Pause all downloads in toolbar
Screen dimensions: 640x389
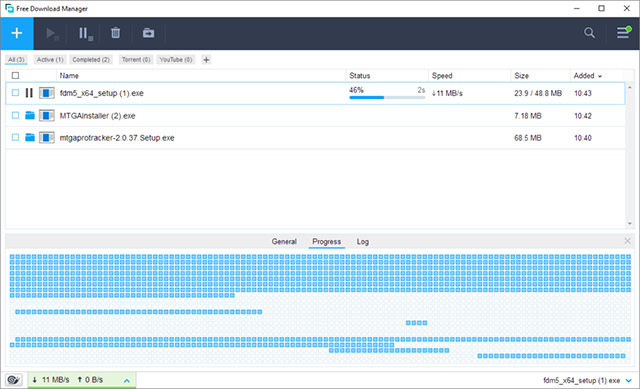point(85,33)
